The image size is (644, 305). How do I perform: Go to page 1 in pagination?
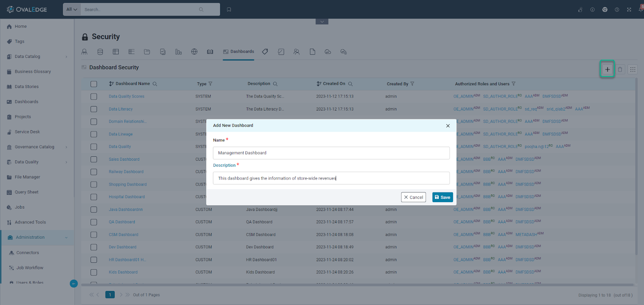point(110,295)
